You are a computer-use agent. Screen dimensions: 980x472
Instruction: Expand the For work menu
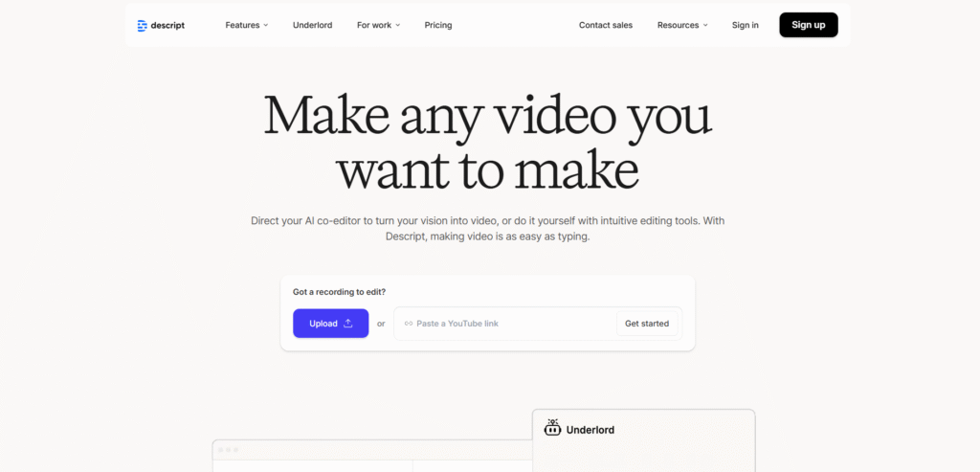tap(378, 26)
